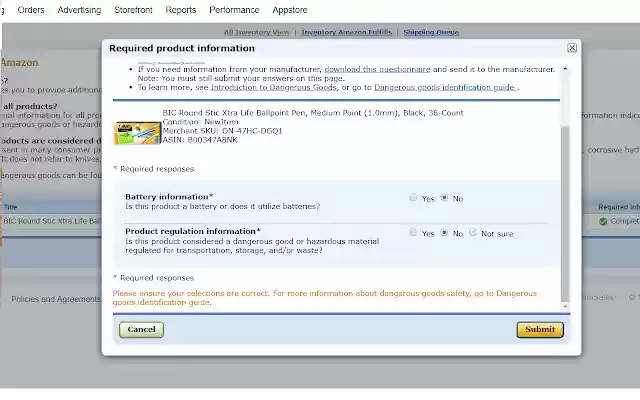Open the Reports menu
Viewport: 640px width, 400px height.
[181, 10]
